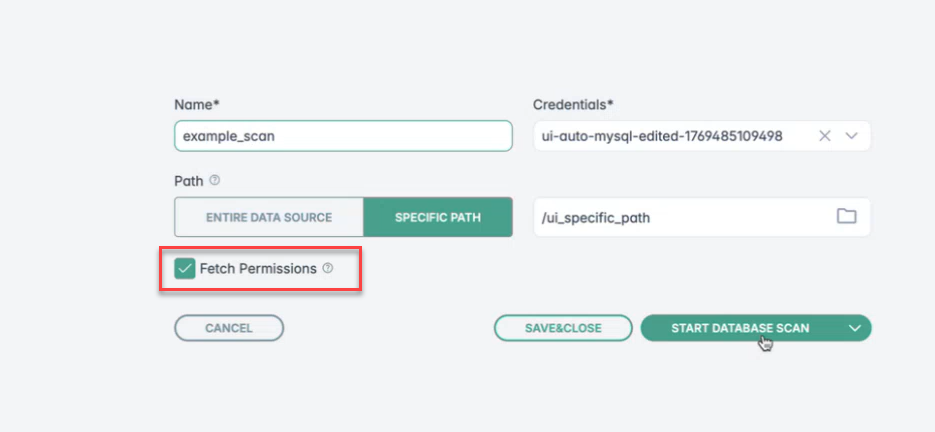Uncheck the Fetch Permissions checkbox
Viewport: 935px width, 432px height.
coord(184,269)
